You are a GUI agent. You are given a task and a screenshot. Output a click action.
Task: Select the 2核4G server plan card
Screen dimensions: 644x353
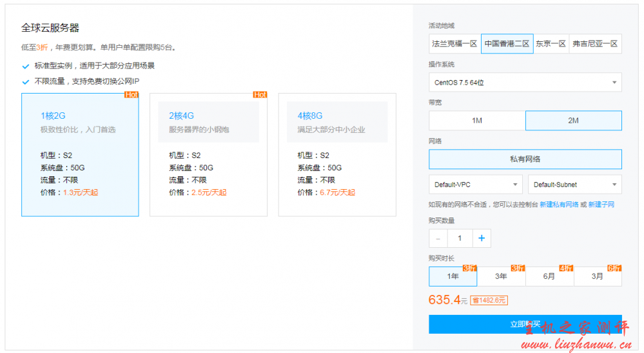pos(208,155)
